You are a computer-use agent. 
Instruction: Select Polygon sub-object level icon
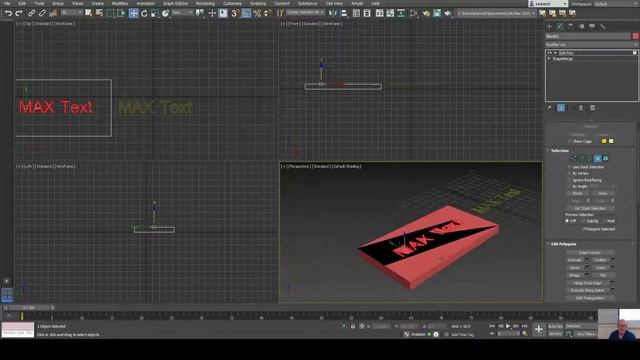point(598,158)
